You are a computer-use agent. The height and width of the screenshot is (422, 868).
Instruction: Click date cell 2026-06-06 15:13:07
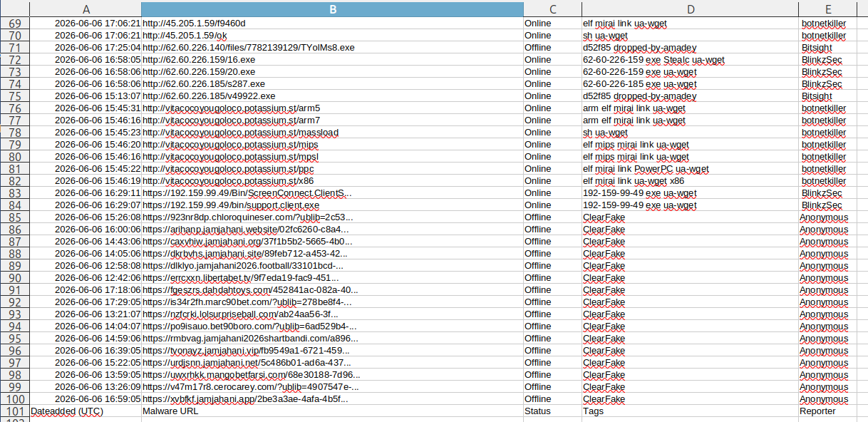[86, 96]
